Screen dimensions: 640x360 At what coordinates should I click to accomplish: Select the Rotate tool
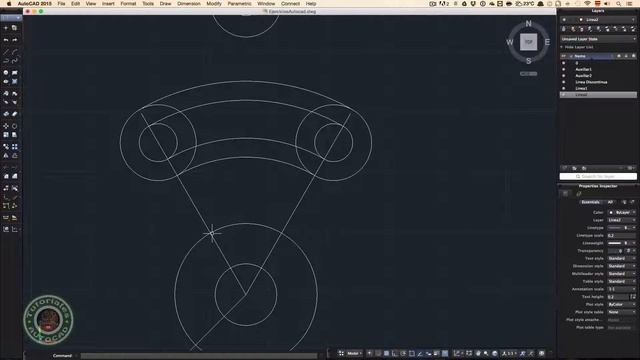[15, 126]
